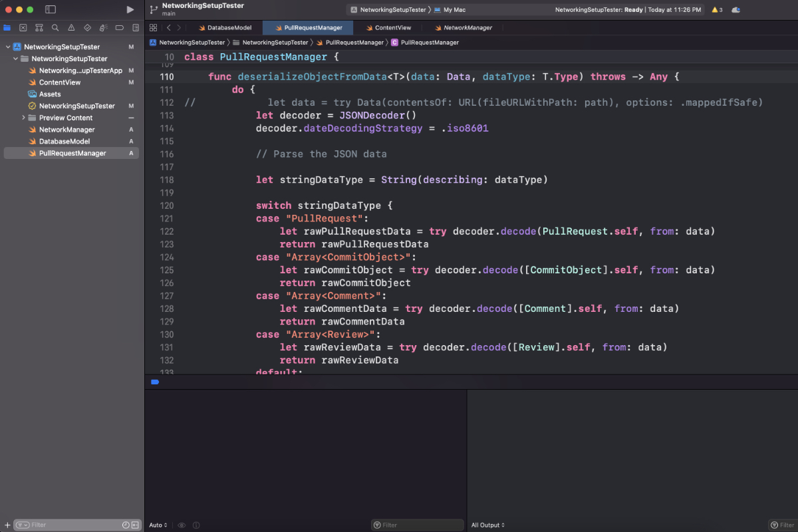Open the Auto variables scope dropdown

(158, 525)
